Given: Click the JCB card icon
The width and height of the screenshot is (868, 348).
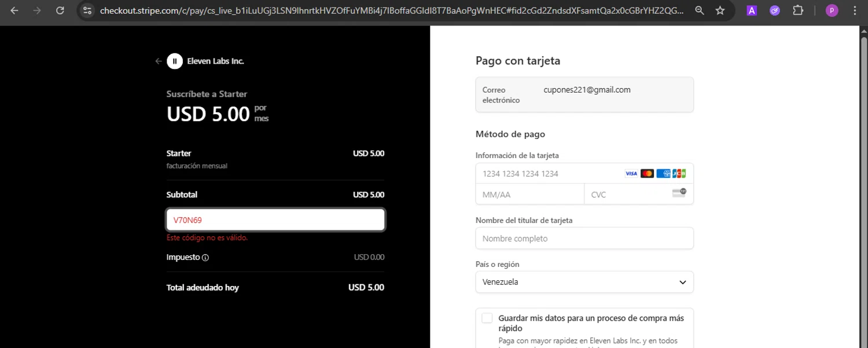Looking at the screenshot, I should 679,174.
